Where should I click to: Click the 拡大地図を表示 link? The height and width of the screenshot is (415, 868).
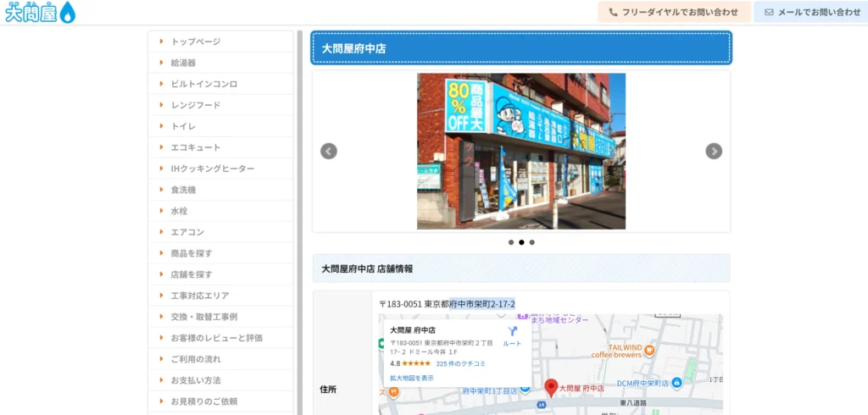(411, 378)
